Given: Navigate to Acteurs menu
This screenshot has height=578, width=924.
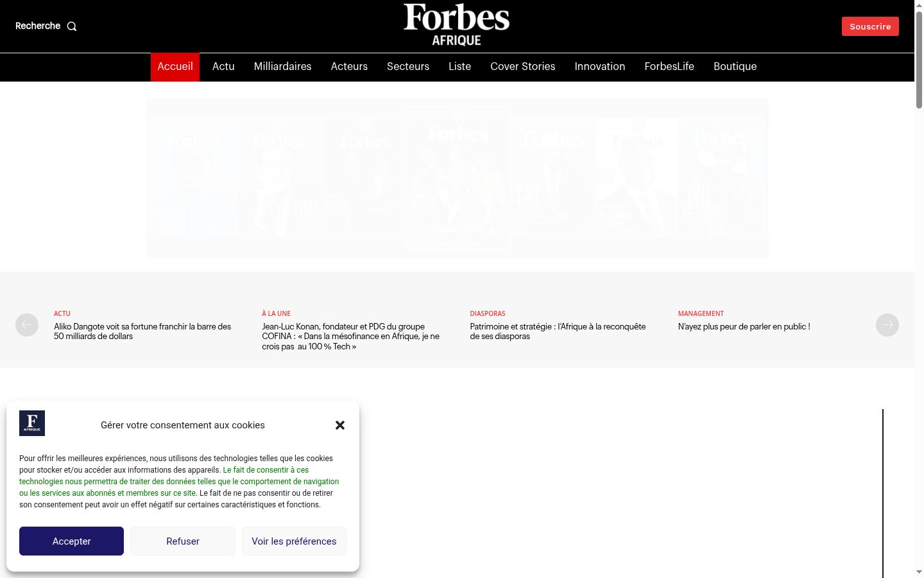Looking at the screenshot, I should [349, 67].
